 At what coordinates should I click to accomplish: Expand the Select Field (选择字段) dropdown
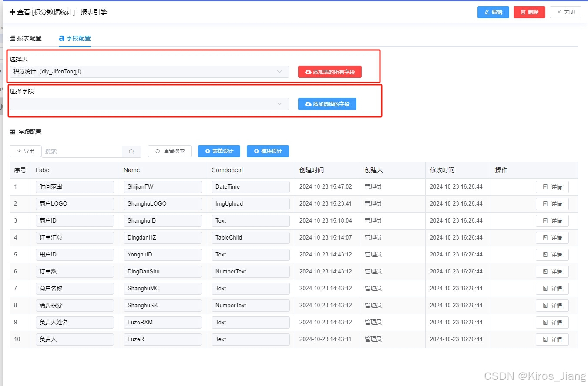149,104
